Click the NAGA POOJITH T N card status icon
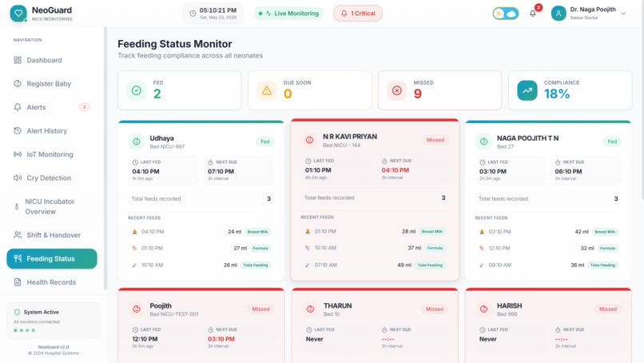This screenshot has width=644, height=363. click(484, 142)
